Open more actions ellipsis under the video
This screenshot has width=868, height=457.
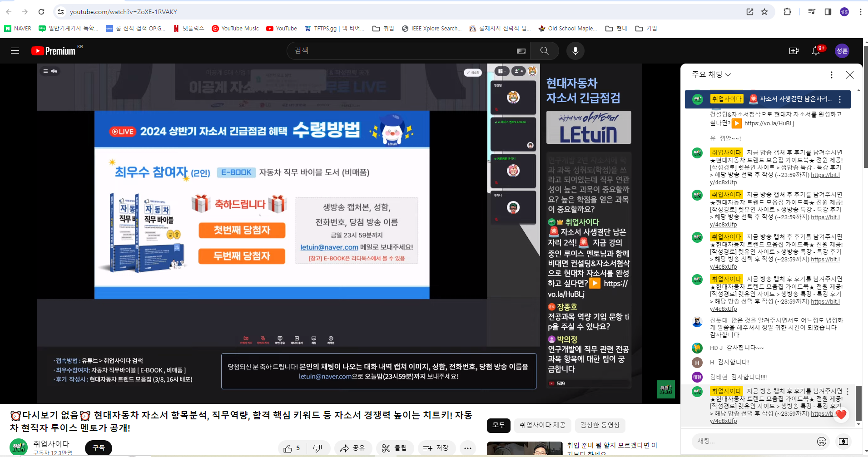click(468, 448)
